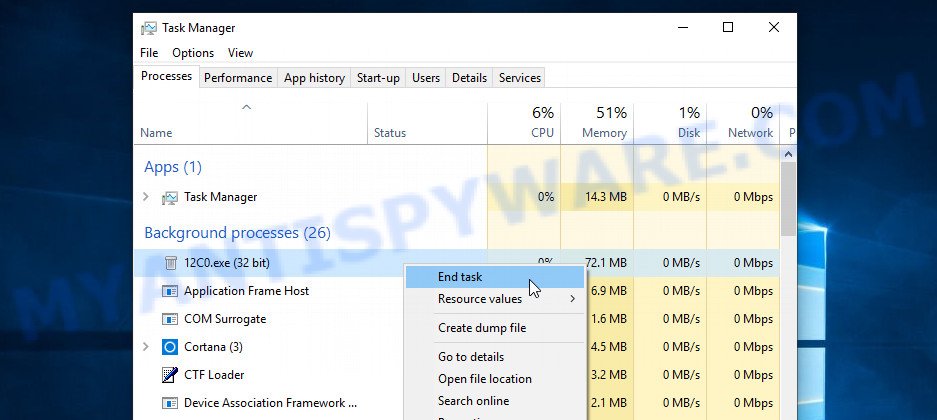Open the View menu
937x420 pixels.
tap(240, 53)
